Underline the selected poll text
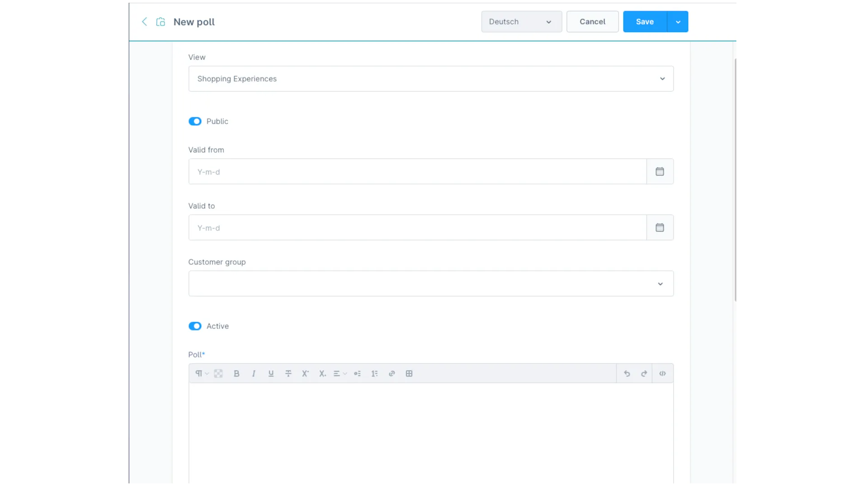The image size is (868, 488). click(x=271, y=373)
